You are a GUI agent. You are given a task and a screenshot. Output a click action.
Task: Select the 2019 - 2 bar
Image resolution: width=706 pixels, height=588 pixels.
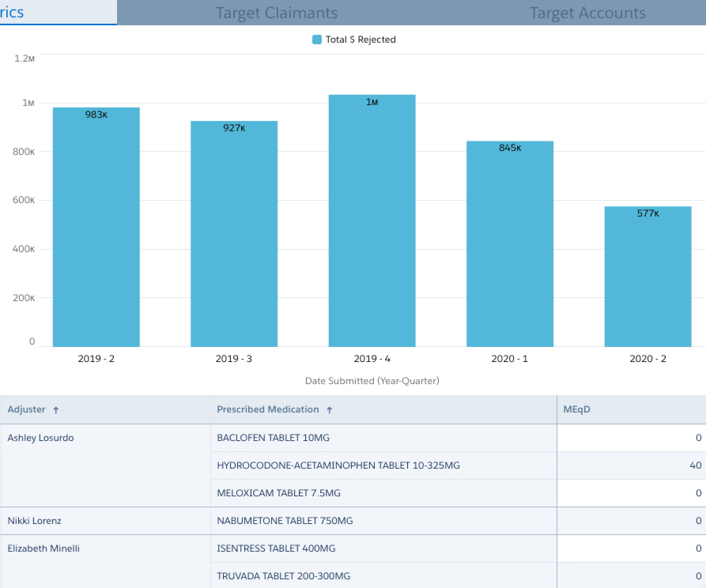[x=96, y=227]
